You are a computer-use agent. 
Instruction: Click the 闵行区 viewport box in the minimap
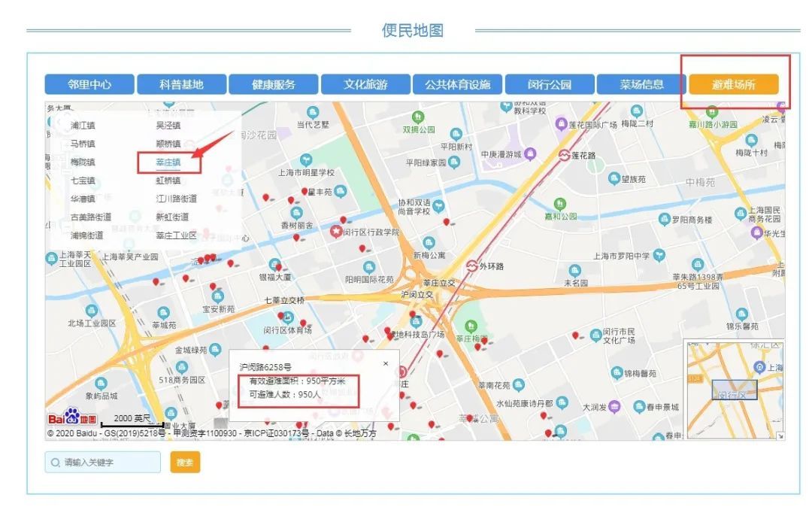point(735,390)
